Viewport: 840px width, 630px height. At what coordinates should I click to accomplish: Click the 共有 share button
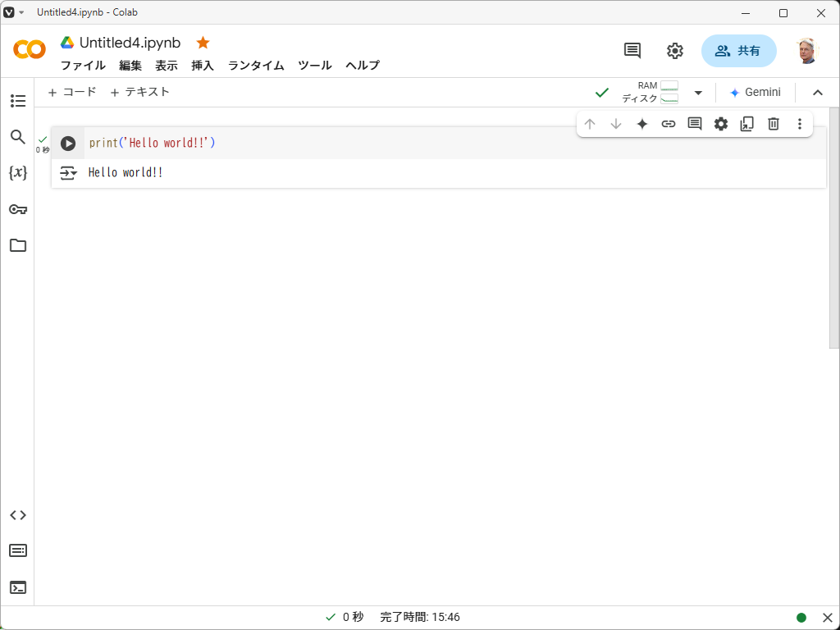pyautogui.click(x=739, y=51)
